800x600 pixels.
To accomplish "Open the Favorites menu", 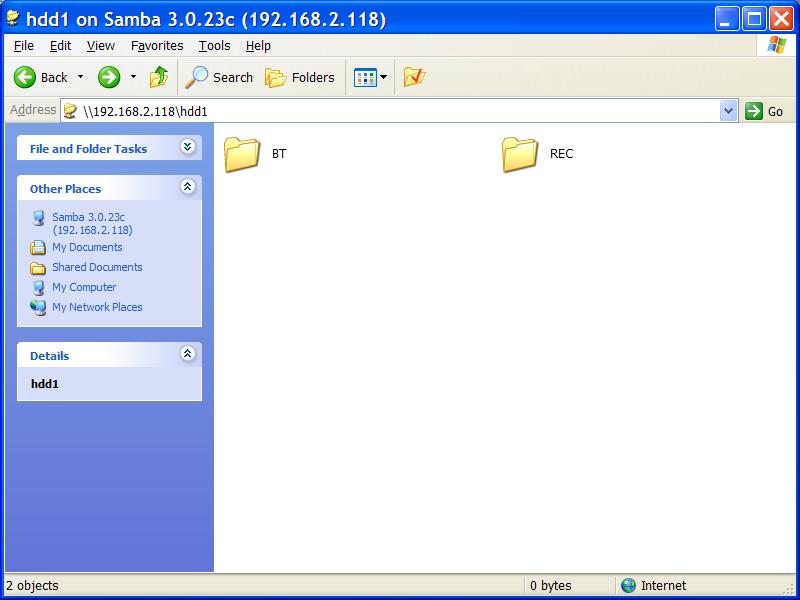I will tap(157, 46).
